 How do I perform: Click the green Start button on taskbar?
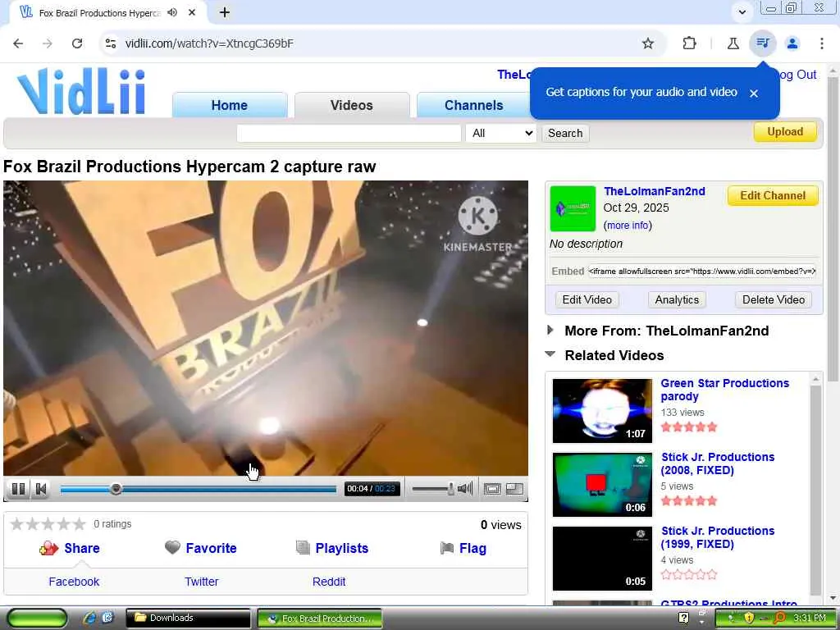click(x=38, y=618)
